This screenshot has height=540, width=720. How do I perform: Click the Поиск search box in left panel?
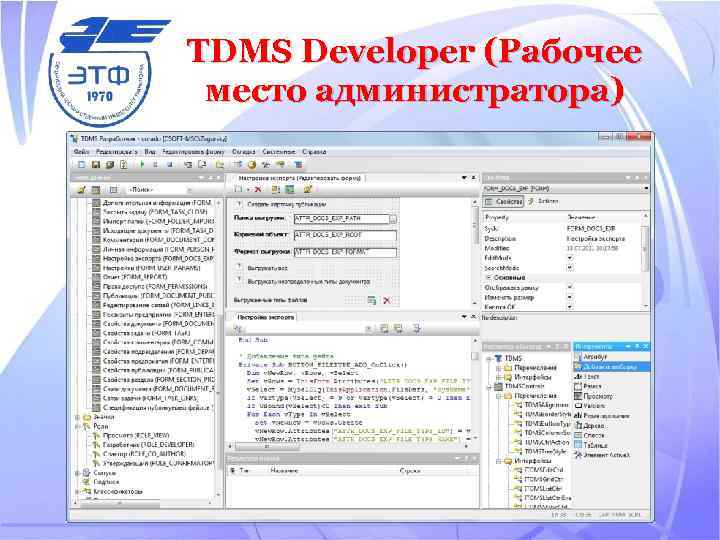159,190
